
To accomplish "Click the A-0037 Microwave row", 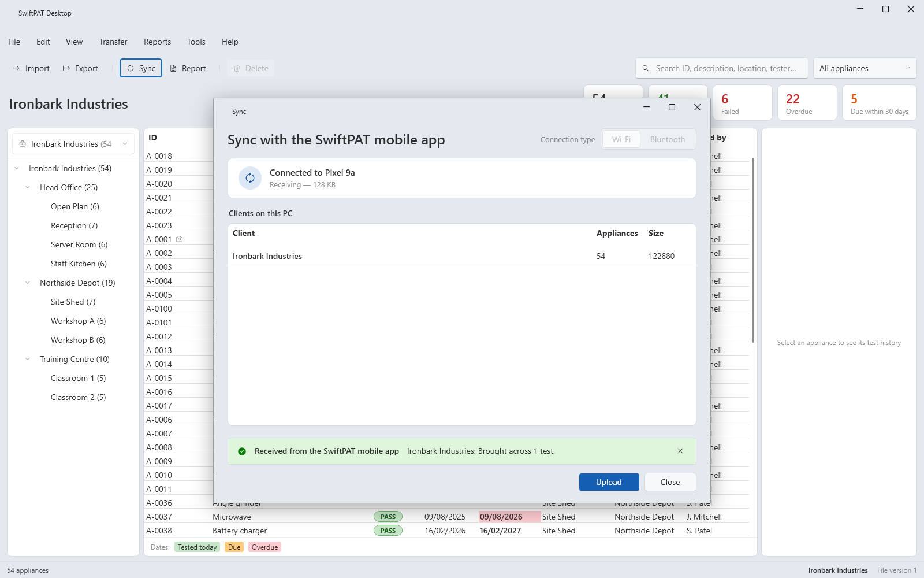I will click(x=446, y=517).
